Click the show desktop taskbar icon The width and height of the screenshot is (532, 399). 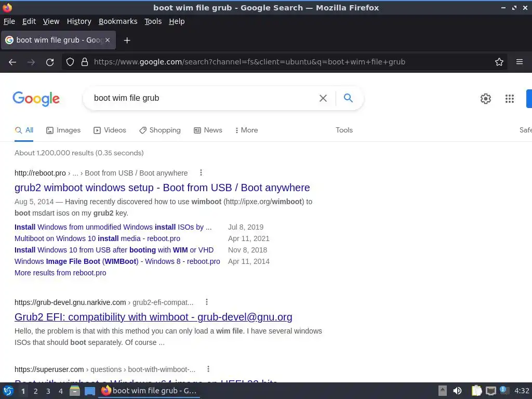[x=89, y=391]
